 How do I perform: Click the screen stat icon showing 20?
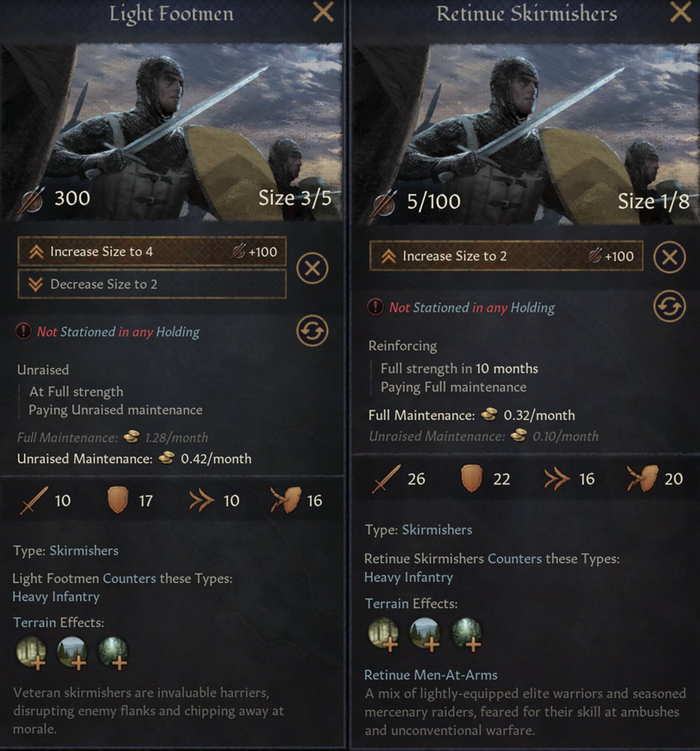[642, 479]
